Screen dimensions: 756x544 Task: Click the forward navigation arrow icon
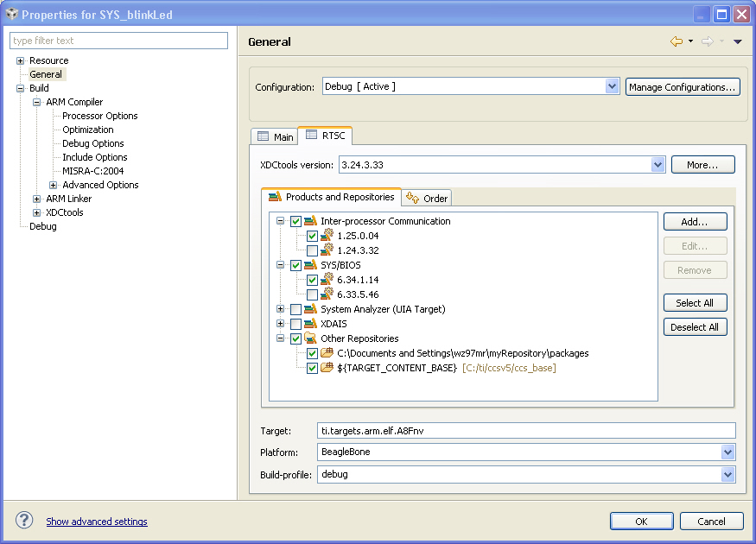point(708,41)
